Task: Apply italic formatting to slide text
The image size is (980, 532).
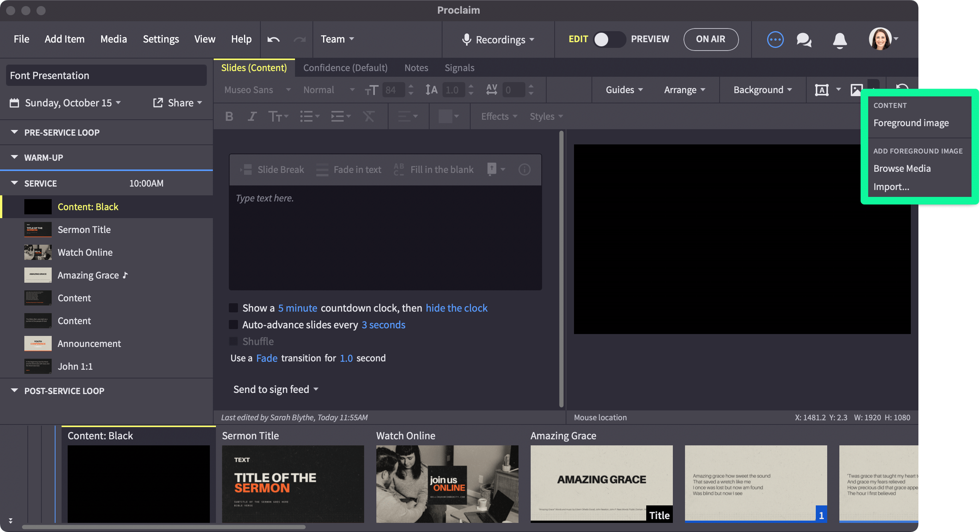Action: point(252,116)
